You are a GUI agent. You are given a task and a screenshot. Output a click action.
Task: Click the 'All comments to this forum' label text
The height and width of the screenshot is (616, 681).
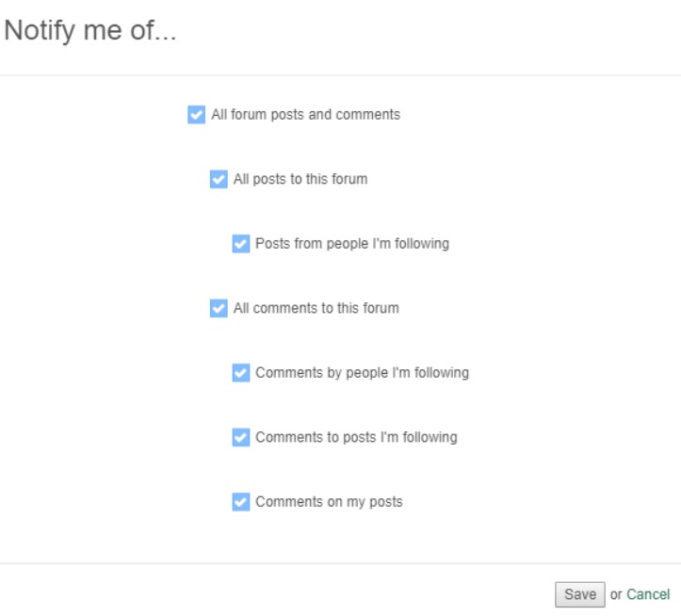316,308
